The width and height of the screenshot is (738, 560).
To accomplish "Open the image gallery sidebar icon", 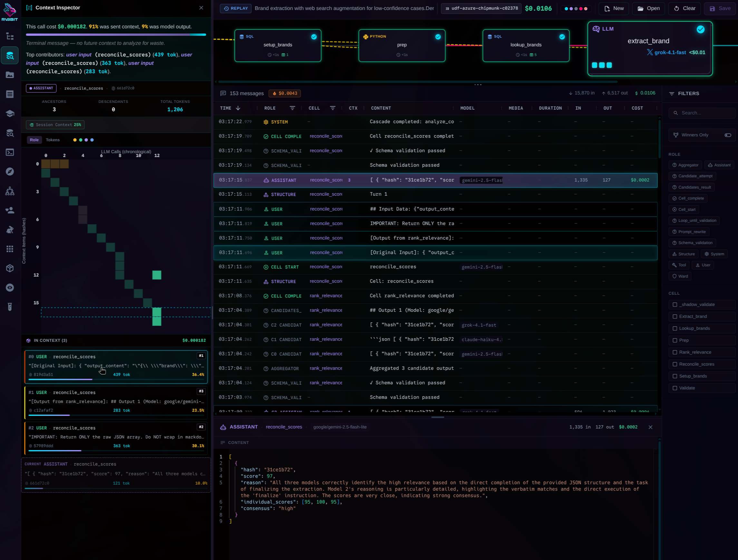I will click(x=10, y=75).
